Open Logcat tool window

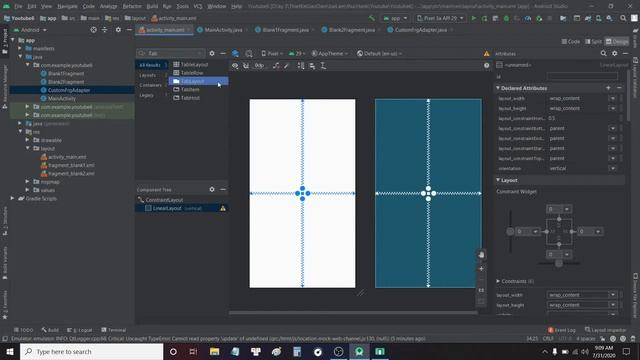coord(80,330)
